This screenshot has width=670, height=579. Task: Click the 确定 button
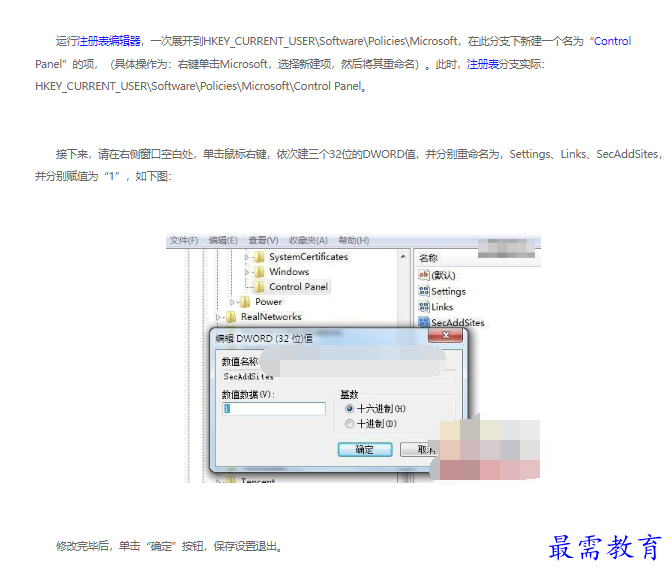point(365,450)
